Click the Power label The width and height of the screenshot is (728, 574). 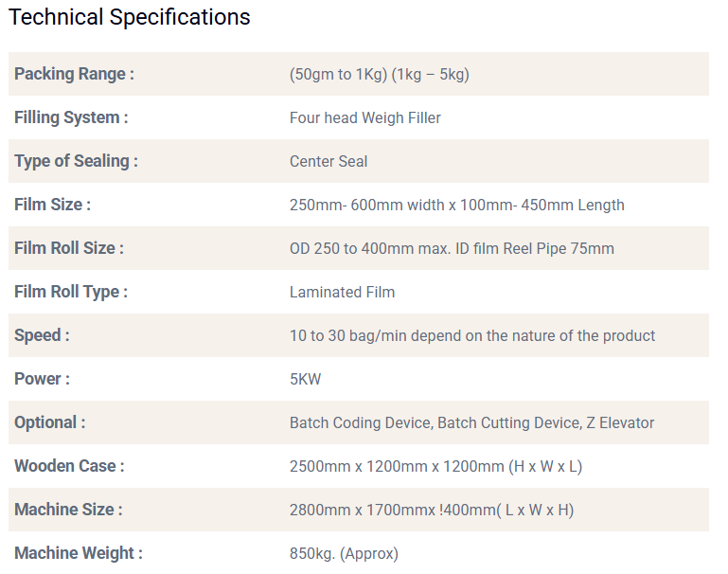(x=42, y=379)
